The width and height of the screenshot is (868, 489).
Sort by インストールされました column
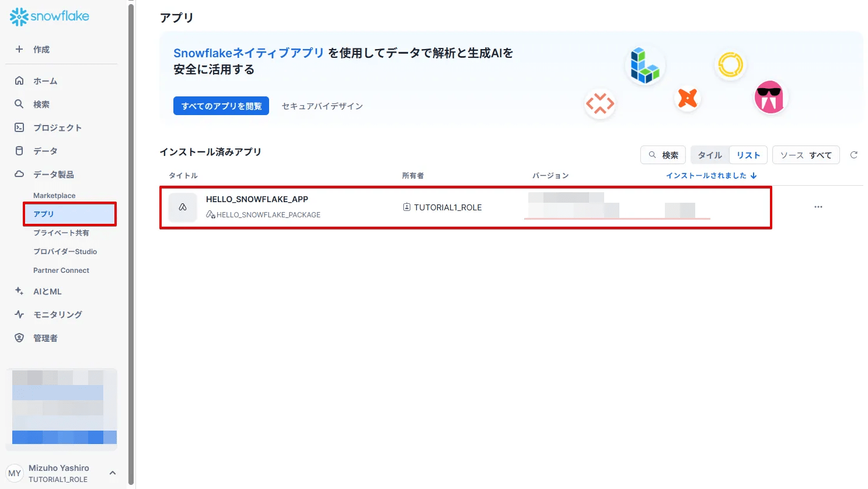pyautogui.click(x=712, y=175)
